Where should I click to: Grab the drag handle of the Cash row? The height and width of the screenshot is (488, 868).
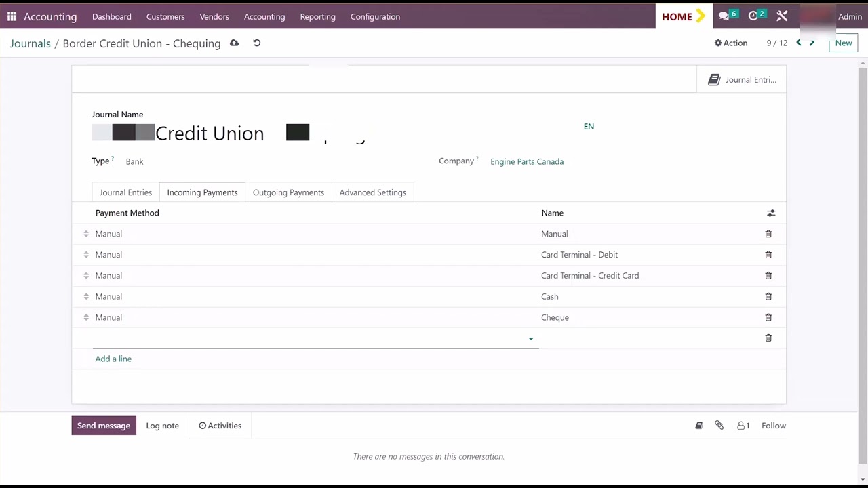pyautogui.click(x=86, y=296)
